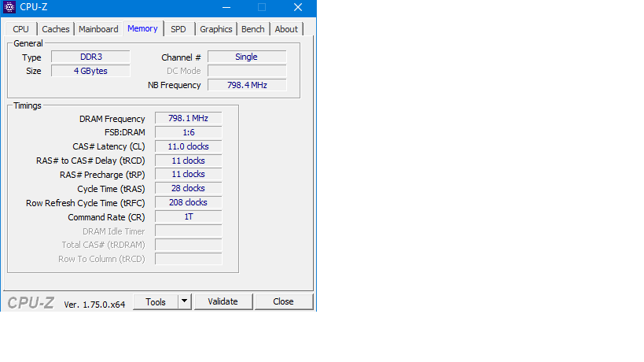Close the window with title bar X

tap(298, 7)
